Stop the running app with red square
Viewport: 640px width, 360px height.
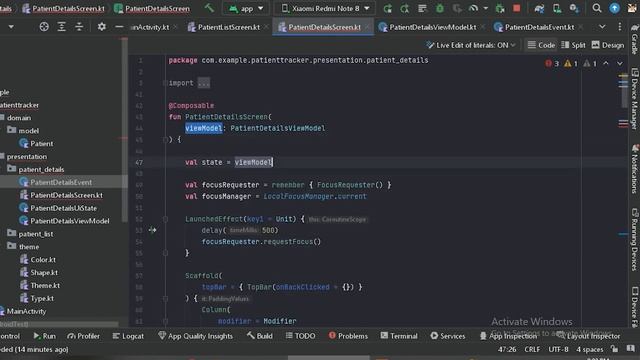coord(516,8)
